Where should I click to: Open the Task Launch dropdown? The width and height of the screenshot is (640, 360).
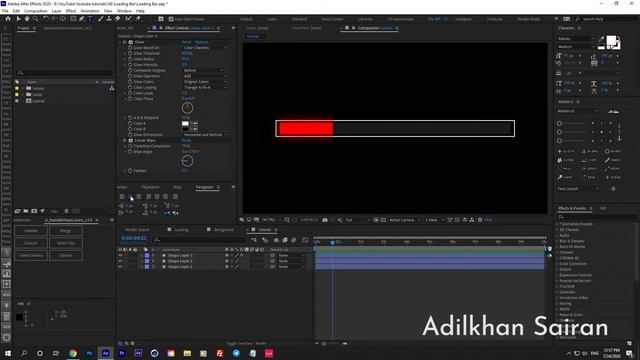(578, 189)
